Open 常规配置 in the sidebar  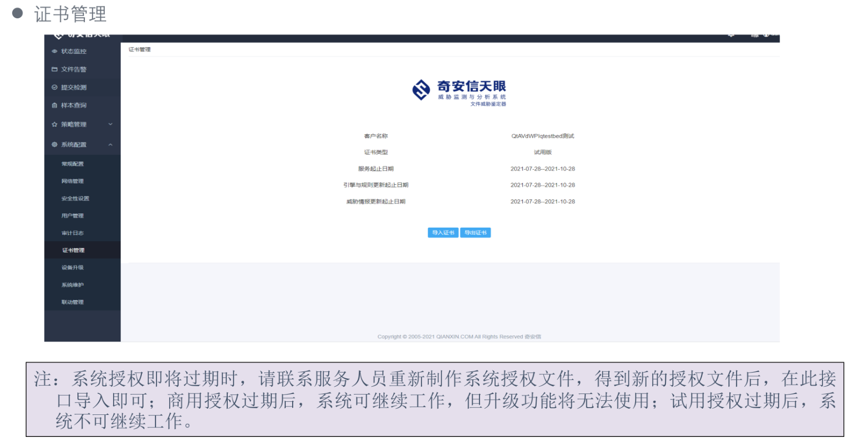click(x=73, y=164)
